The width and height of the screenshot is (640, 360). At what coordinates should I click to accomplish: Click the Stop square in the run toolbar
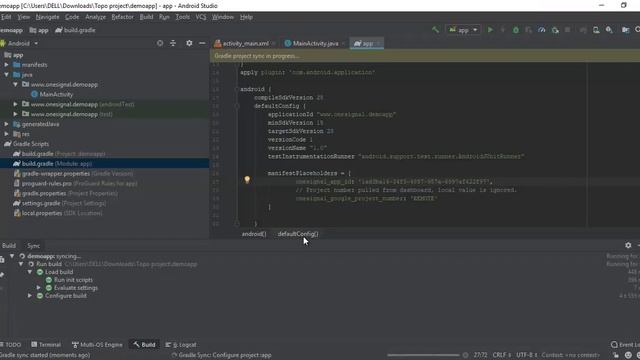[567, 30]
